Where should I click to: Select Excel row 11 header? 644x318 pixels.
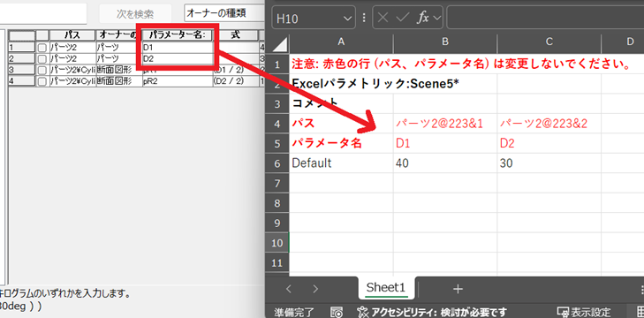click(277, 262)
